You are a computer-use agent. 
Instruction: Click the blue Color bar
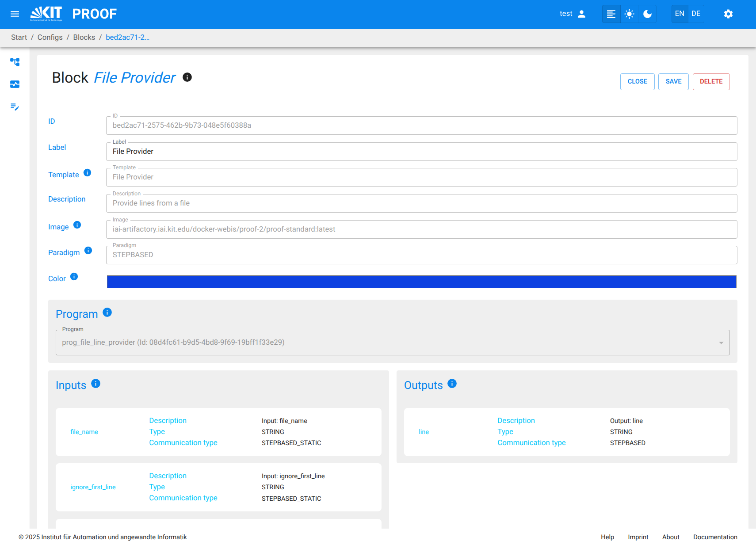pyautogui.click(x=421, y=282)
